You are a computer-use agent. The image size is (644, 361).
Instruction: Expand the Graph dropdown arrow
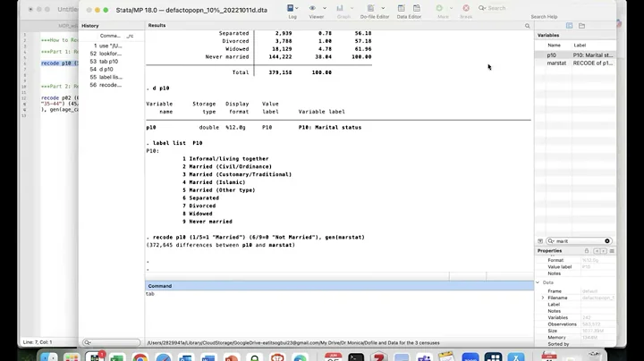pyautogui.click(x=352, y=8)
